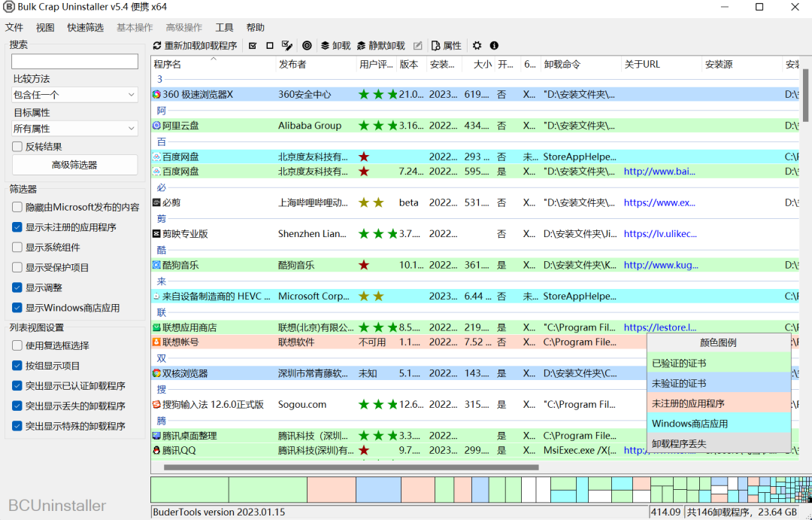Click the 卸载 uninstall toolbar button
The height and width of the screenshot is (520, 812).
pyautogui.click(x=335, y=46)
